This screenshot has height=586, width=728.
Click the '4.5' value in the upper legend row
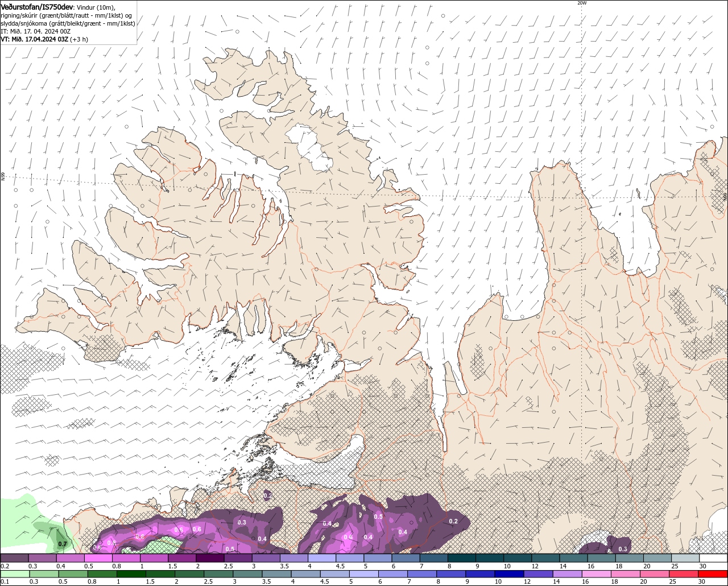pos(340,566)
